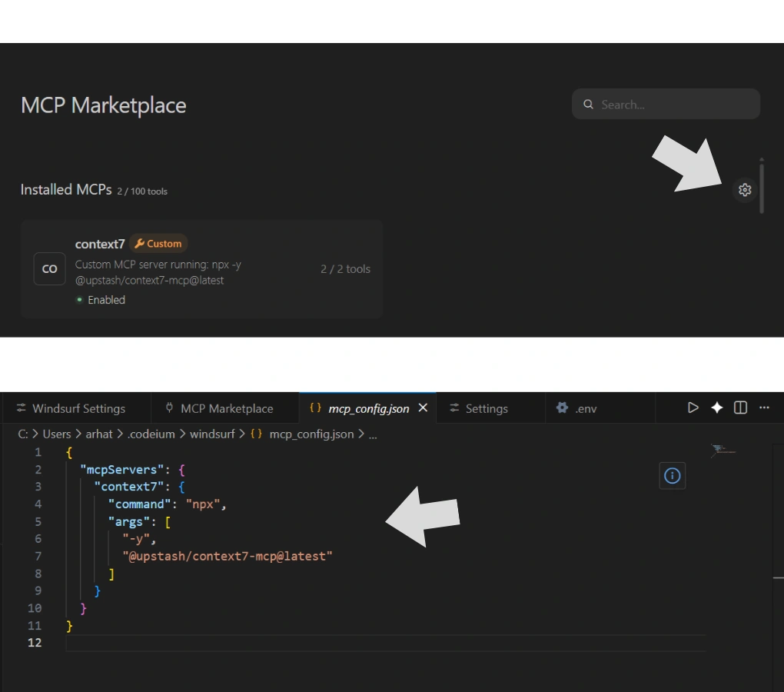The height and width of the screenshot is (692, 784).
Task: Click the 2 / 2 tools count
Action: [x=346, y=269]
